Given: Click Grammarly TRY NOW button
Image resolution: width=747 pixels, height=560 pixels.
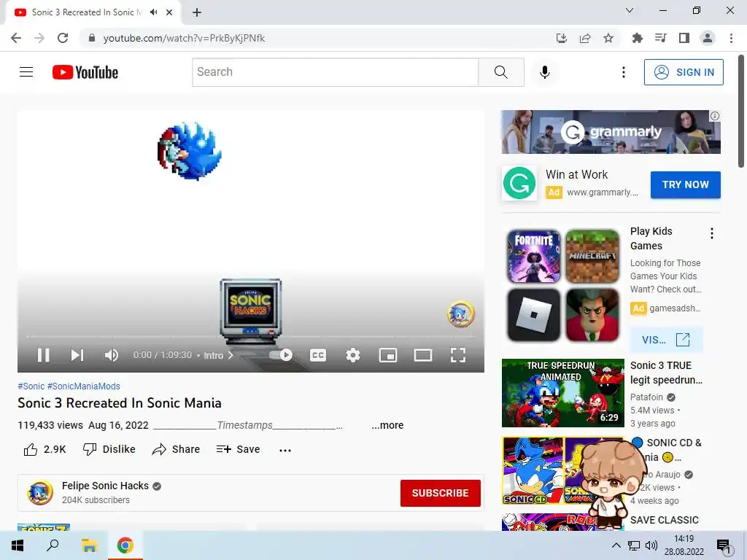Looking at the screenshot, I should [685, 184].
